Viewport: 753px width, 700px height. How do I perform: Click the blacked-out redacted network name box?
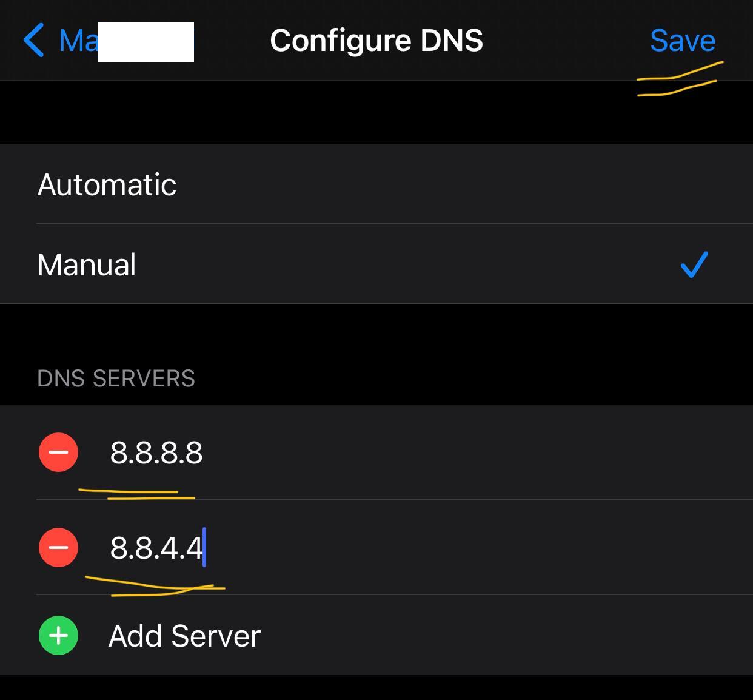coord(146,42)
